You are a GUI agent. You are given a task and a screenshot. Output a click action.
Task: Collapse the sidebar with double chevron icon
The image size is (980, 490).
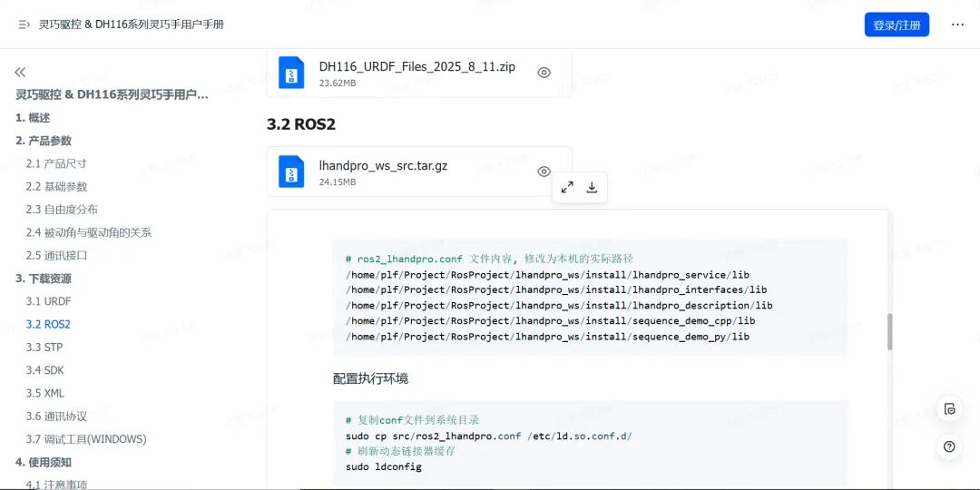pos(20,73)
